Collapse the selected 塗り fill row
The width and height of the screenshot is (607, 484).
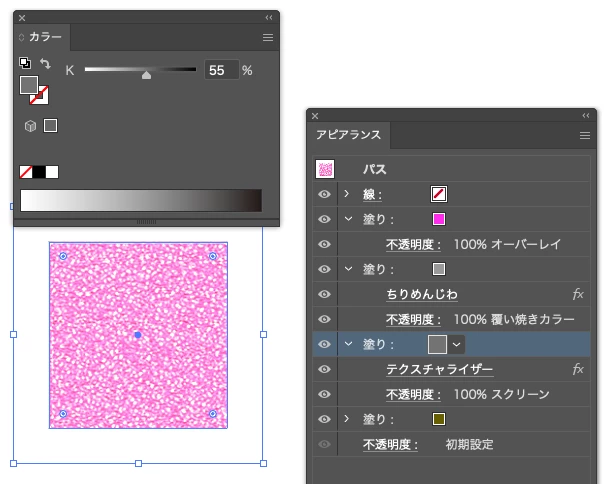[348, 344]
